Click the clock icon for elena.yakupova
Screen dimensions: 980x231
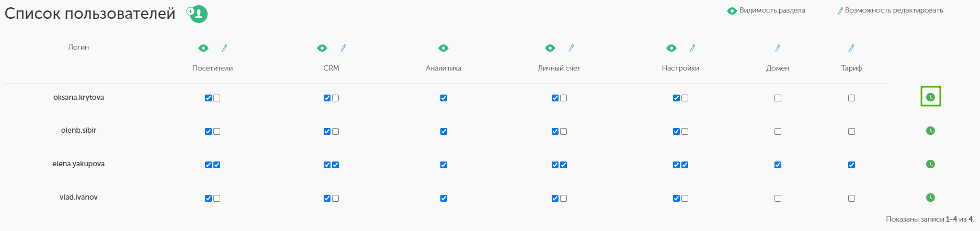coord(930,164)
